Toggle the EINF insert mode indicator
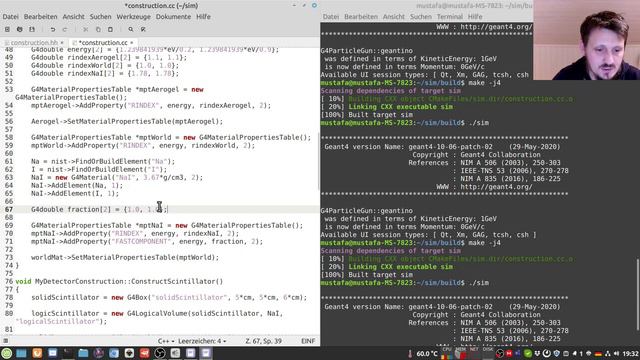Image resolution: width=640 pixels, height=360 pixels. (x=308, y=341)
